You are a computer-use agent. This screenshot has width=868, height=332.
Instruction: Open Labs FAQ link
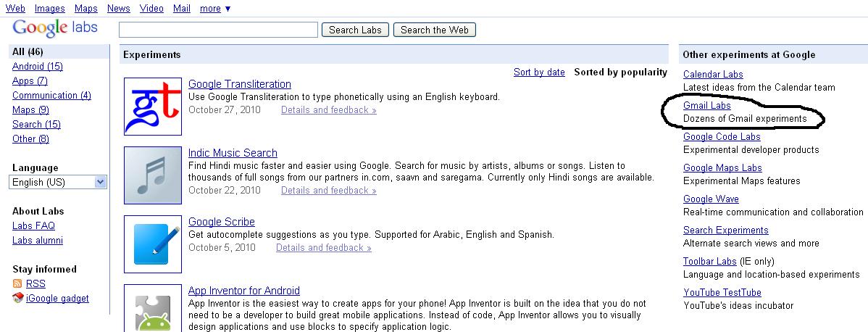[34, 225]
